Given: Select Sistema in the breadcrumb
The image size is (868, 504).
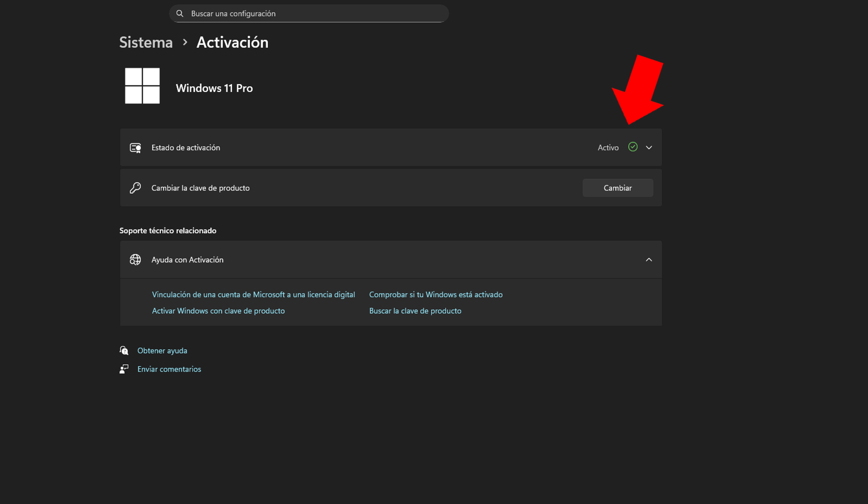Looking at the screenshot, I should tap(145, 42).
